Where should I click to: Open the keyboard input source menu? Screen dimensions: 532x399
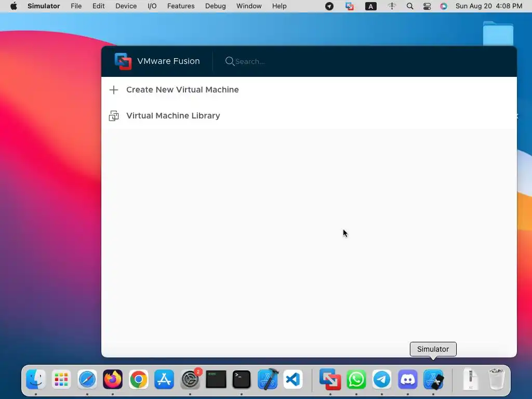[x=370, y=6]
